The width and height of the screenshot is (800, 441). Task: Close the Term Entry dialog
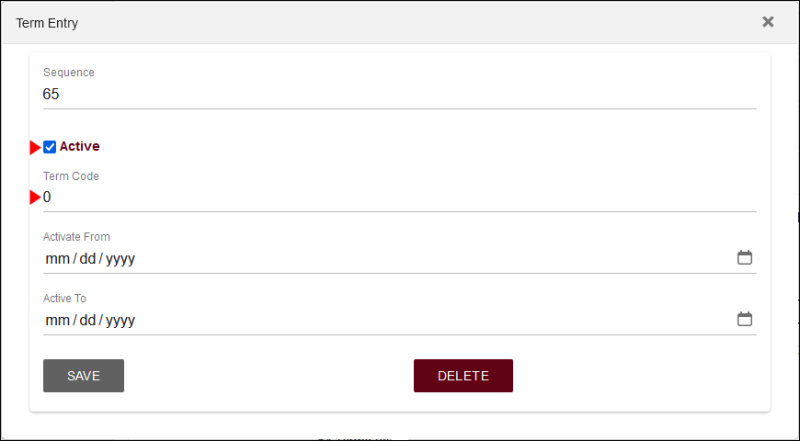tap(768, 22)
